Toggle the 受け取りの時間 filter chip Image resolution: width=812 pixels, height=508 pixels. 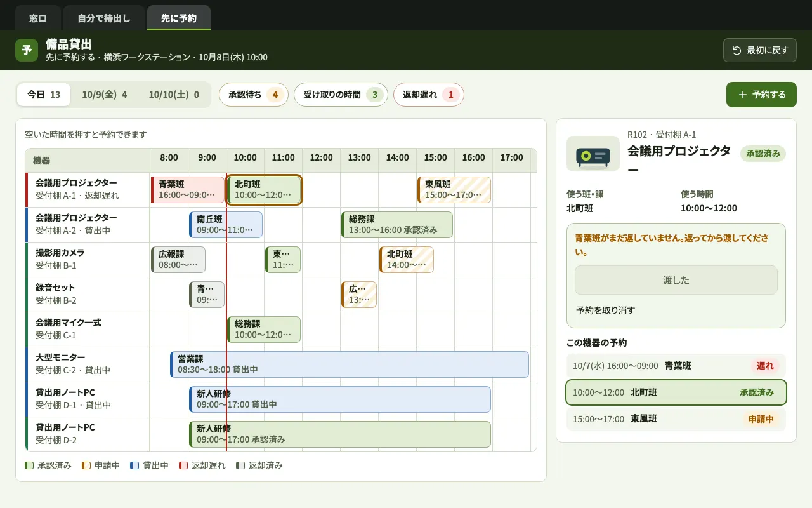[x=341, y=95]
